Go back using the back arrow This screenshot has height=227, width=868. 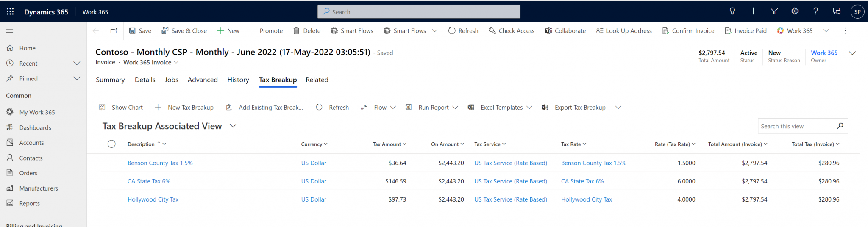(x=96, y=31)
